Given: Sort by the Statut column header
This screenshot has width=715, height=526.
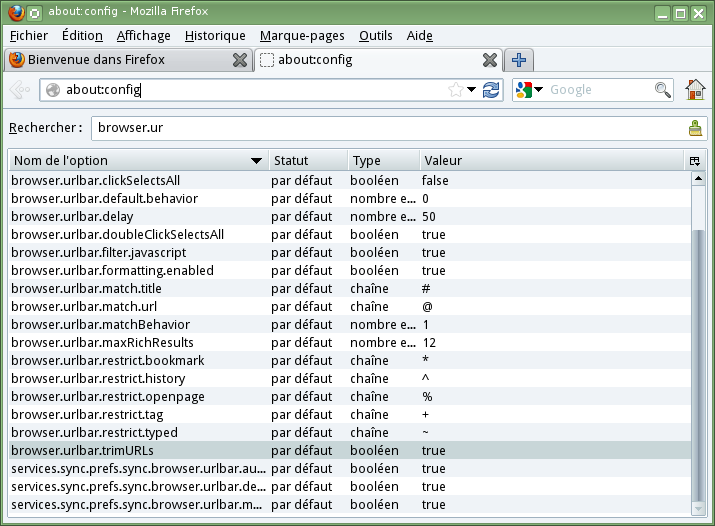Looking at the screenshot, I should pos(308,161).
